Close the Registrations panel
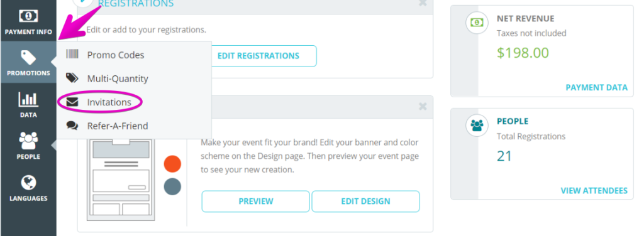The image size is (644, 236). click(422, 3)
